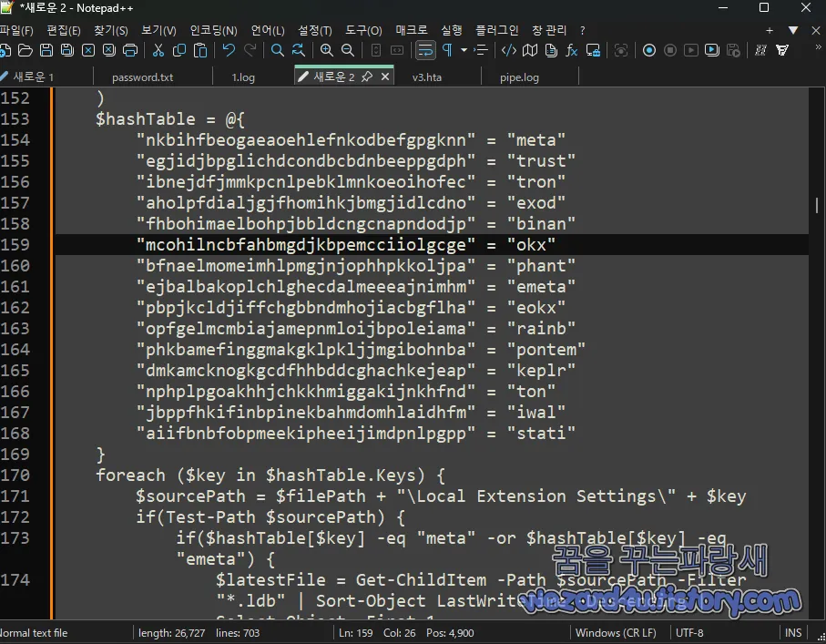This screenshot has width=826, height=644.
Task: Open the 창 관리 menu
Action: 549,31
